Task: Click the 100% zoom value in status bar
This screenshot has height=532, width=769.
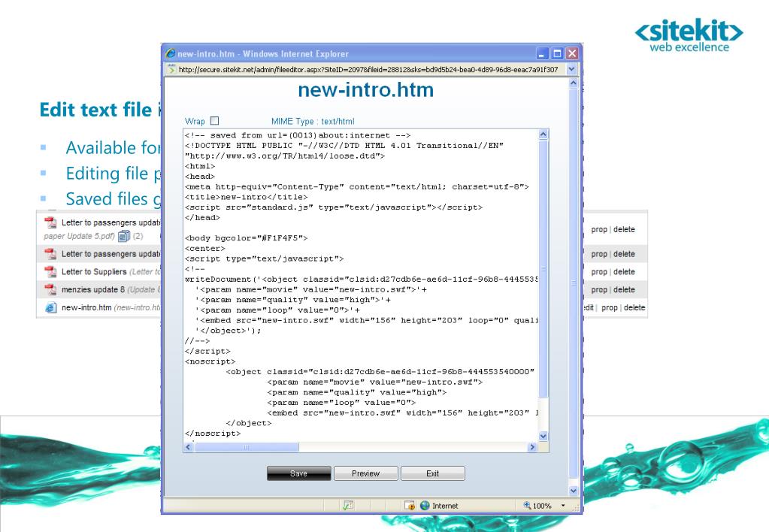Action: 542,506
